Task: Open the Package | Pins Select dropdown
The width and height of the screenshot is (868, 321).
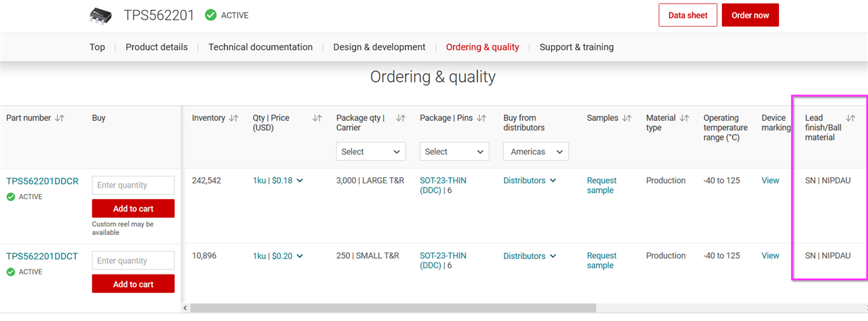Action: click(454, 152)
